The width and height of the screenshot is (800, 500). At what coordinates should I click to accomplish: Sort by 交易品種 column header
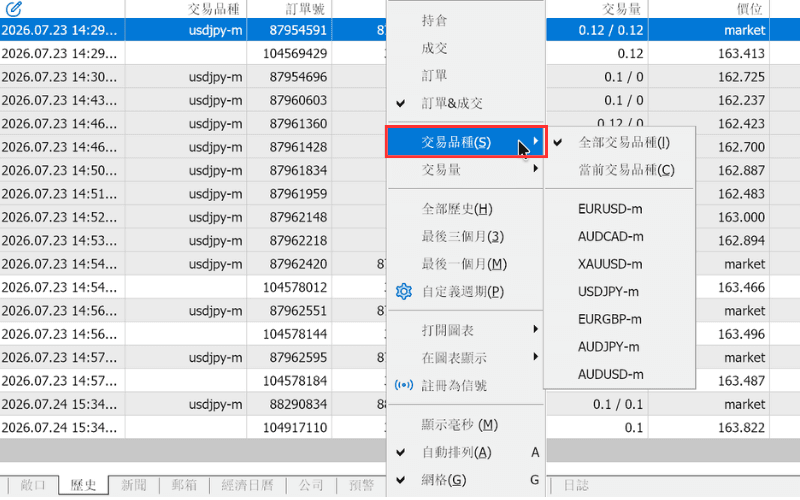coord(214,9)
